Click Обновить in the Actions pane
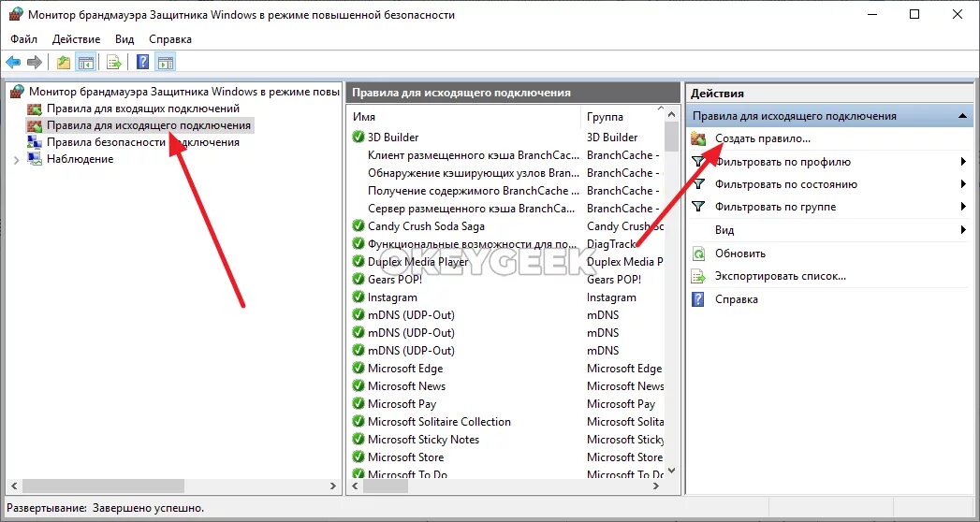This screenshot has height=522, width=980. coord(740,254)
